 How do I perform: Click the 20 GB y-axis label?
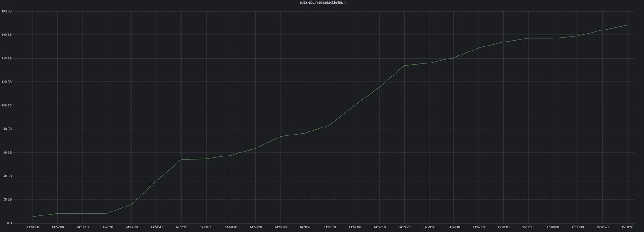click(7, 199)
